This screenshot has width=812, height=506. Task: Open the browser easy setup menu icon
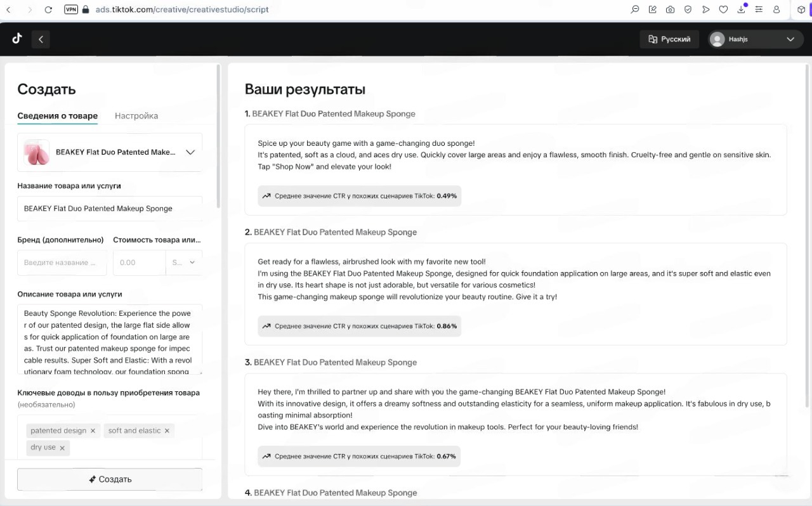tap(759, 10)
